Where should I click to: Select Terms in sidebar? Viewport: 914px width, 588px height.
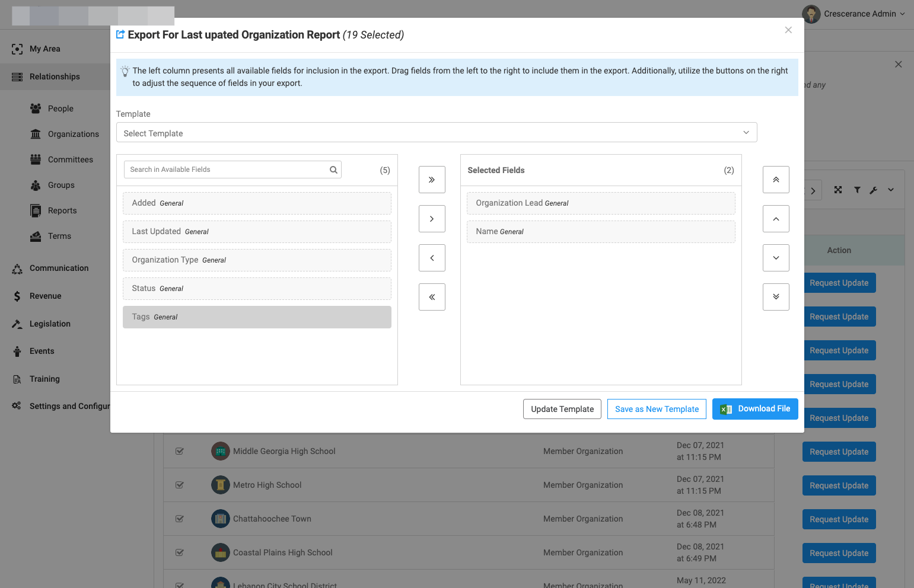[x=59, y=236]
